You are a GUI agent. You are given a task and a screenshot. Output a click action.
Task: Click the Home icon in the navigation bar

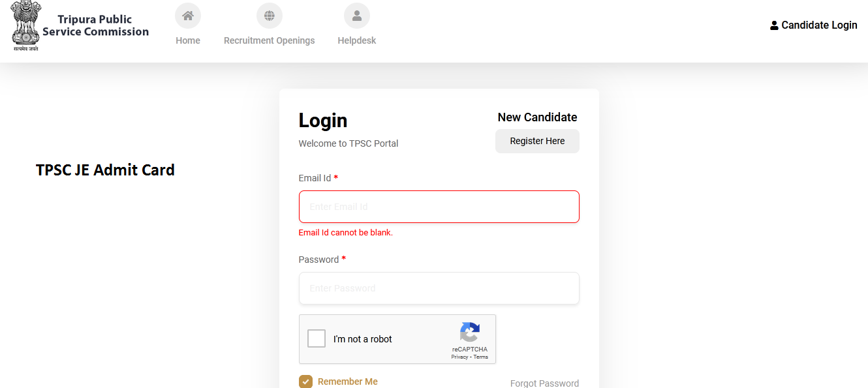click(x=187, y=15)
